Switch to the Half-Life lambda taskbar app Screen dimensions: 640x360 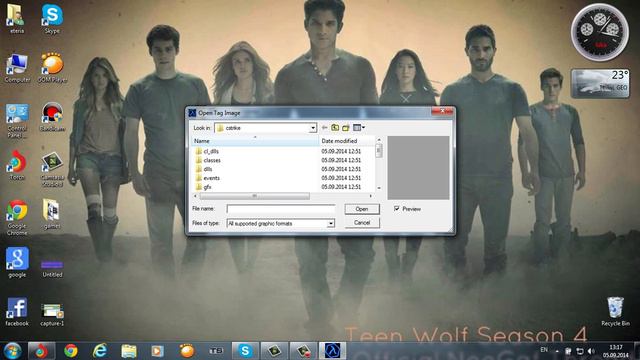pyautogui.click(x=332, y=351)
